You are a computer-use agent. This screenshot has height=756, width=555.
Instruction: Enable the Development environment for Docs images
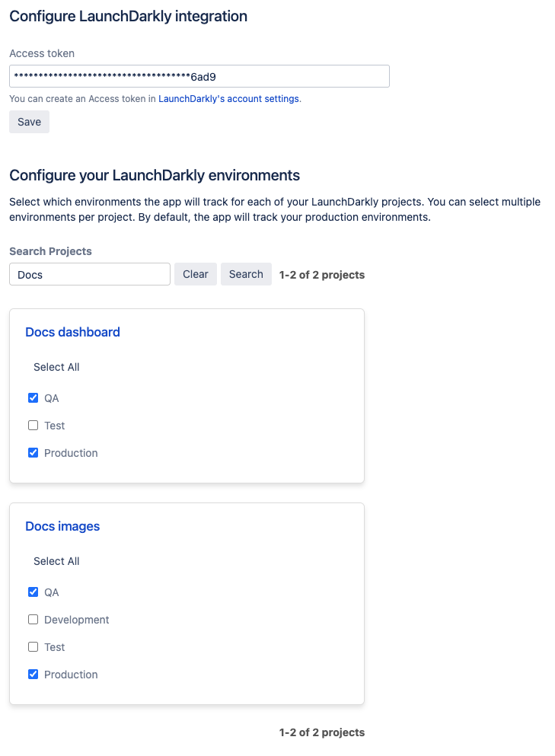33,619
